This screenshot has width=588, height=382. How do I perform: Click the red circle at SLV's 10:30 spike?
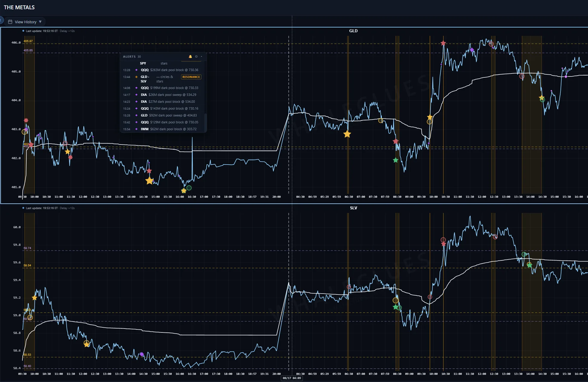pyautogui.click(x=443, y=240)
